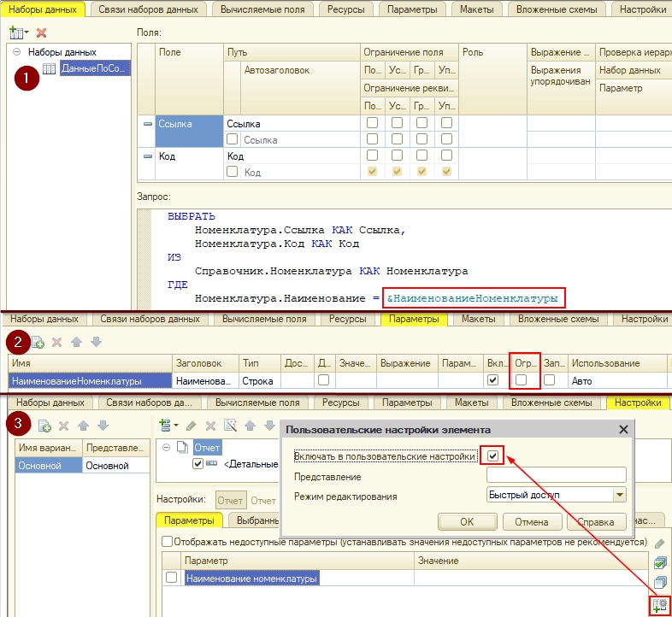Close the Пользовательские настройки элемента dialog
Viewport: 672px width, 617px height.
623,429
